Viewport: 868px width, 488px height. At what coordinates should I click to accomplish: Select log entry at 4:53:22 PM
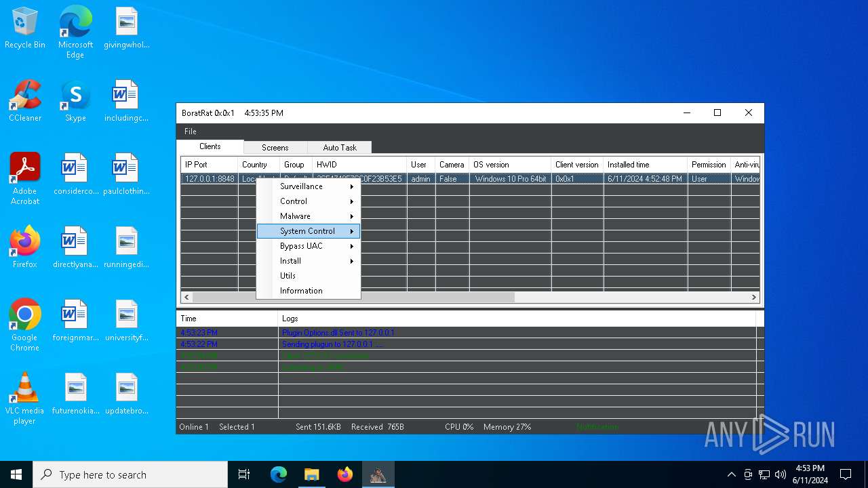tap(466, 344)
